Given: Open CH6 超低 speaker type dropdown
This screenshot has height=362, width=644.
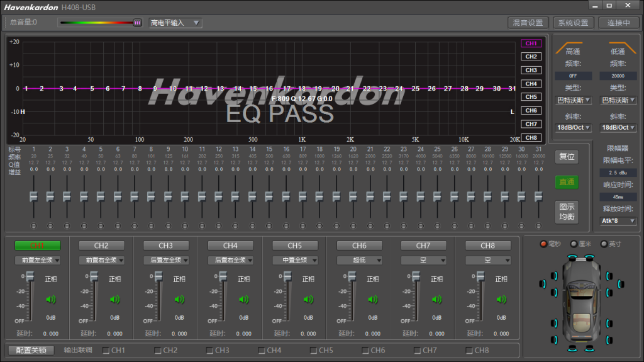Looking at the screenshot, I should 359,260.
